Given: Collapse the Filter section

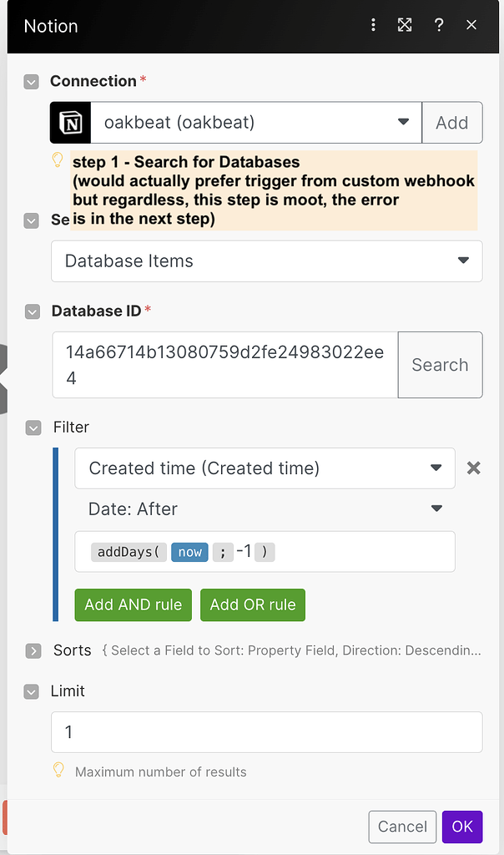Looking at the screenshot, I should [x=31, y=427].
